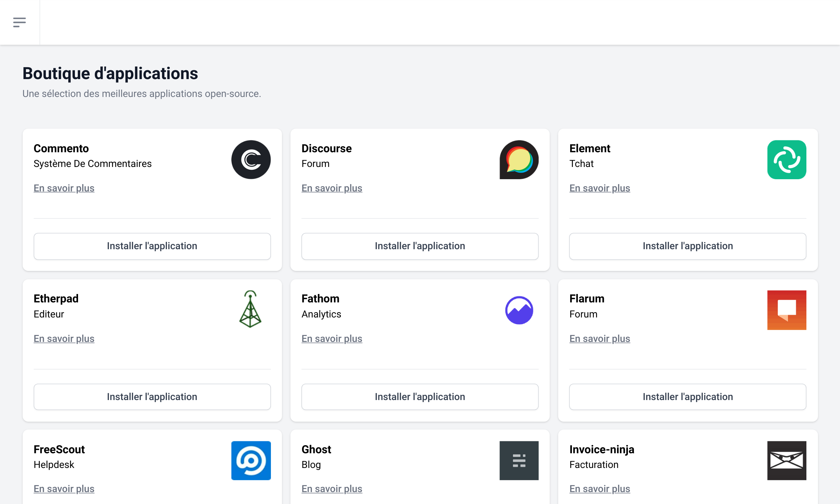Install the Discourse application
The width and height of the screenshot is (840, 504).
pyautogui.click(x=420, y=246)
